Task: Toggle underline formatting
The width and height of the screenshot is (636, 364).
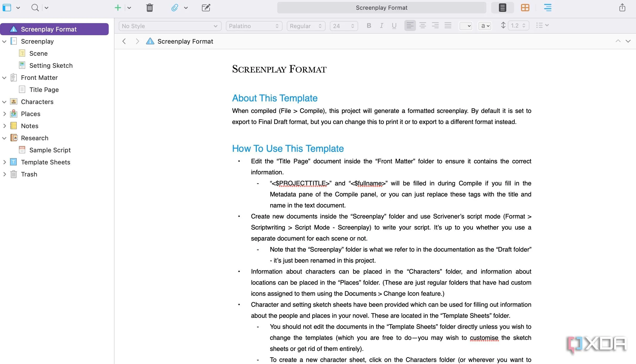Action: click(394, 26)
